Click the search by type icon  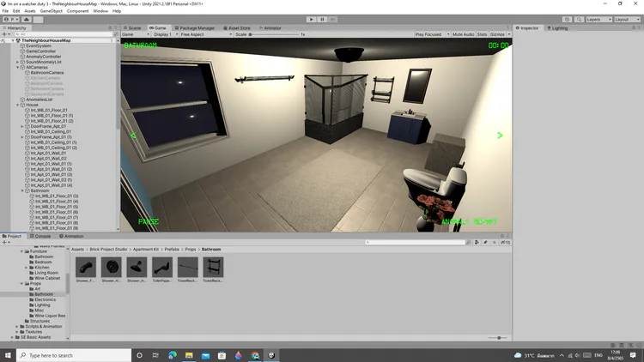[477, 242]
